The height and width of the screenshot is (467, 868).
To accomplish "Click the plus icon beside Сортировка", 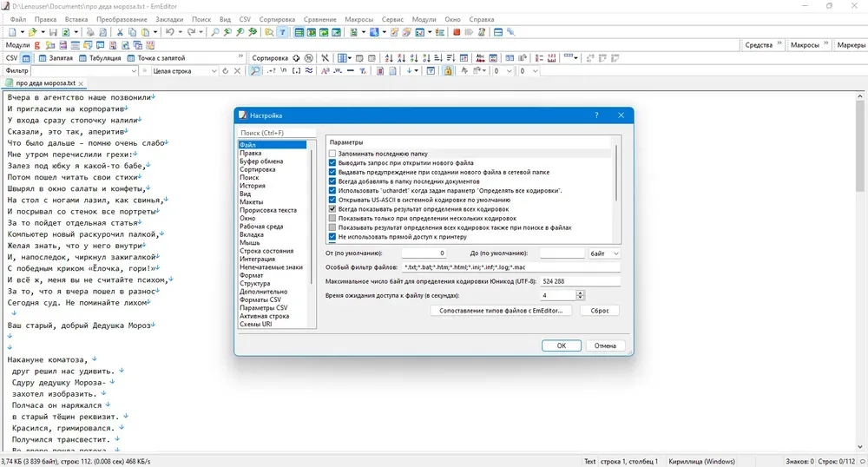I will click(x=296, y=58).
